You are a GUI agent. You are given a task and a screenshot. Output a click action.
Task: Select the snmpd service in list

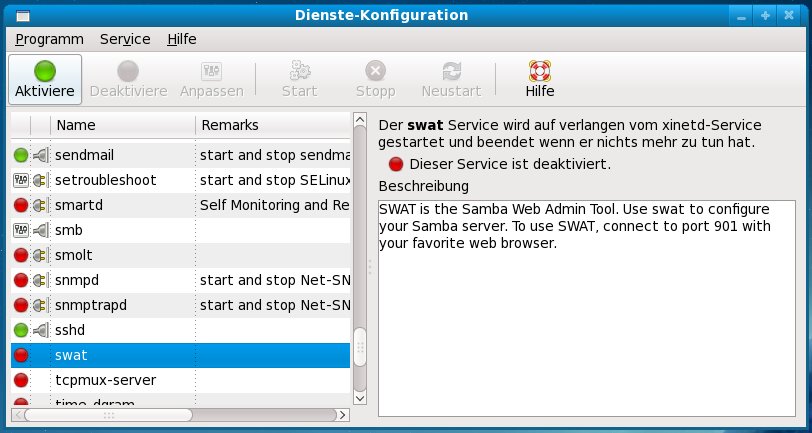[180, 280]
